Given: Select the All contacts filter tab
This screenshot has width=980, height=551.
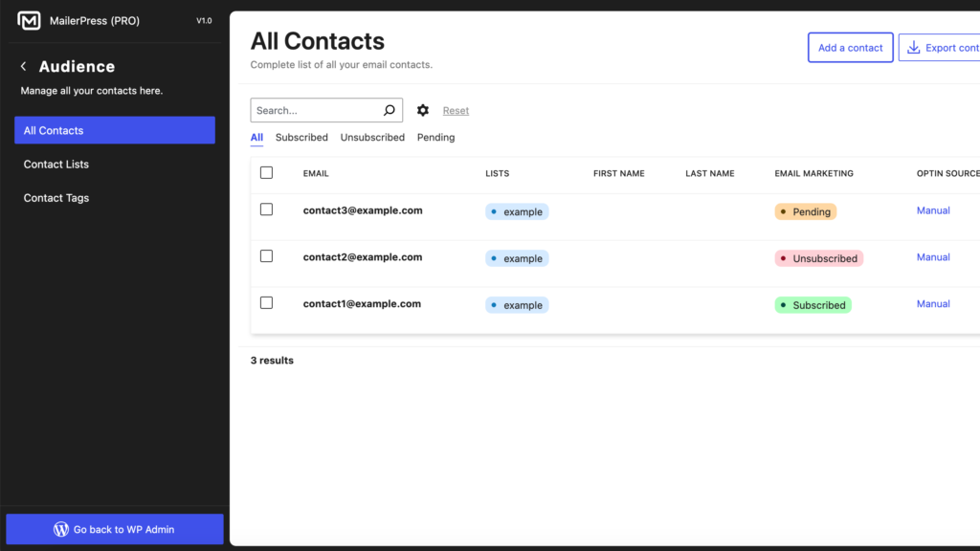Looking at the screenshot, I should coord(256,137).
